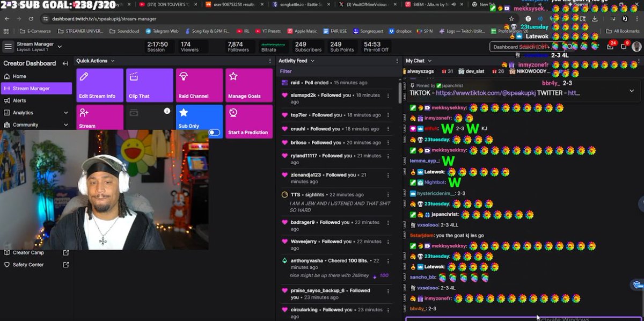This screenshot has width=644, height=321.
Task: Click the circularking follow entry
Action: pyautogui.click(x=336, y=312)
